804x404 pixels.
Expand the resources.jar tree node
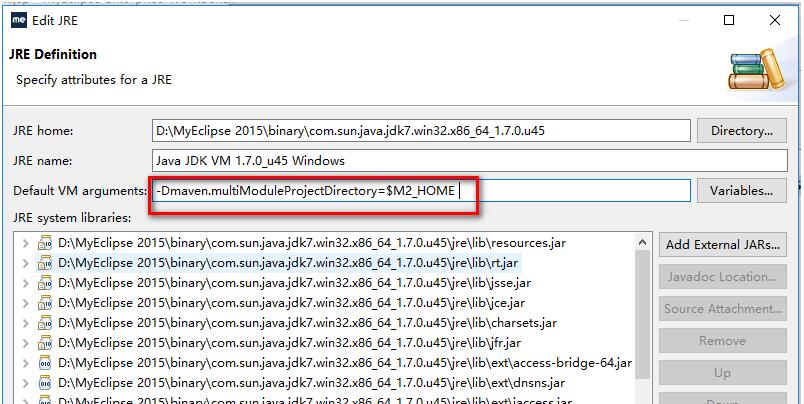pyautogui.click(x=26, y=243)
